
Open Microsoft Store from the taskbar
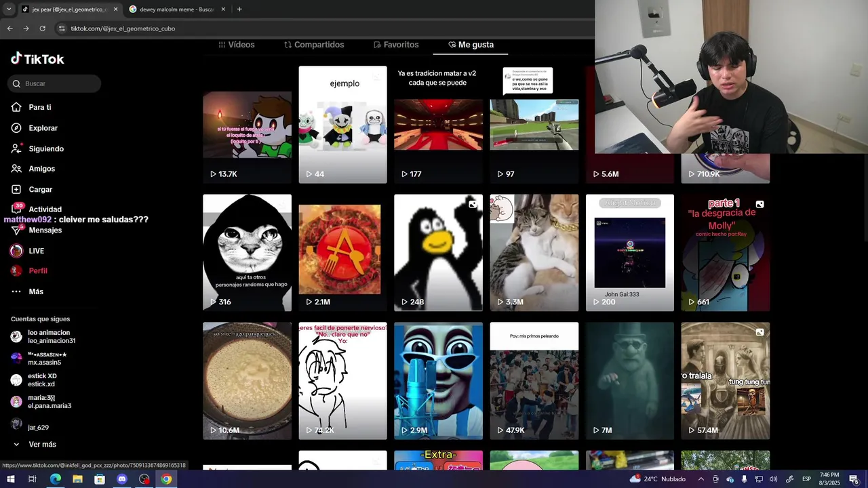click(100, 479)
